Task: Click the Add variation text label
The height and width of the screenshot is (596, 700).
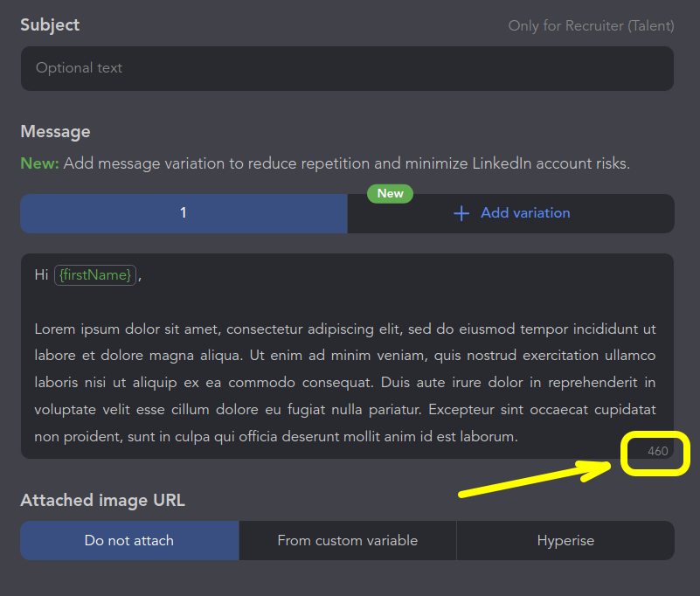Action: point(524,213)
